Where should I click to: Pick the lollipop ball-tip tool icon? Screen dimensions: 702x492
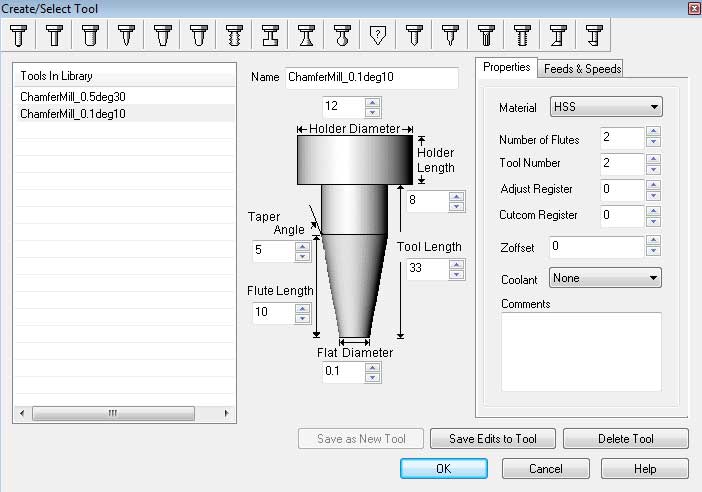[x=342, y=36]
